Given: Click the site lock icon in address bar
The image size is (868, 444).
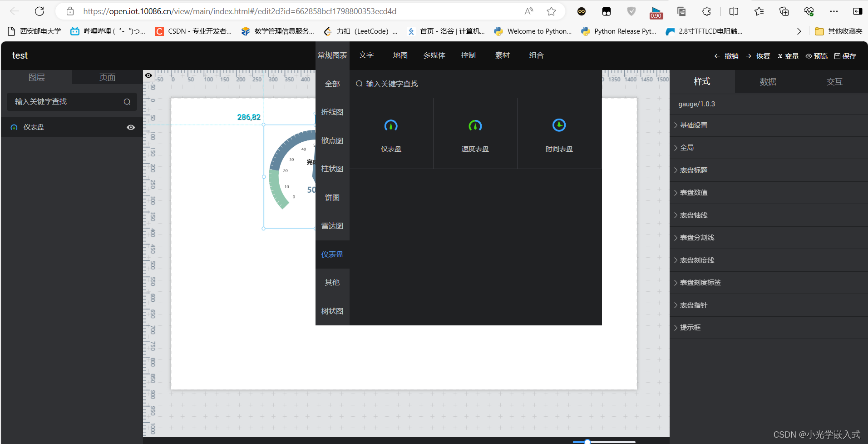Looking at the screenshot, I should pyautogui.click(x=70, y=11).
